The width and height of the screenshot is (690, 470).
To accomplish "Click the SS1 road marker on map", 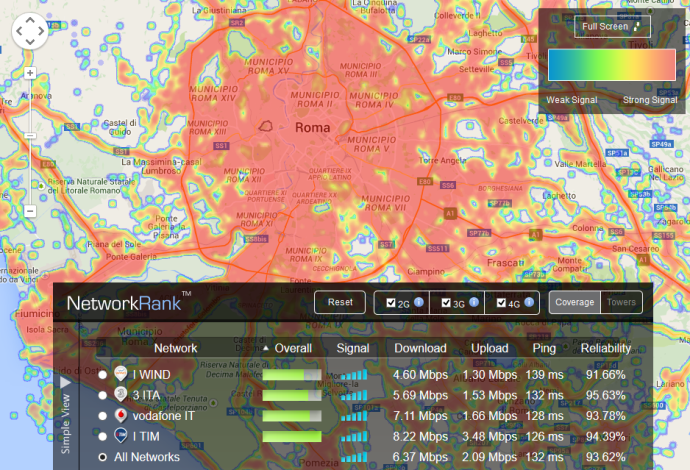I will tap(221, 146).
